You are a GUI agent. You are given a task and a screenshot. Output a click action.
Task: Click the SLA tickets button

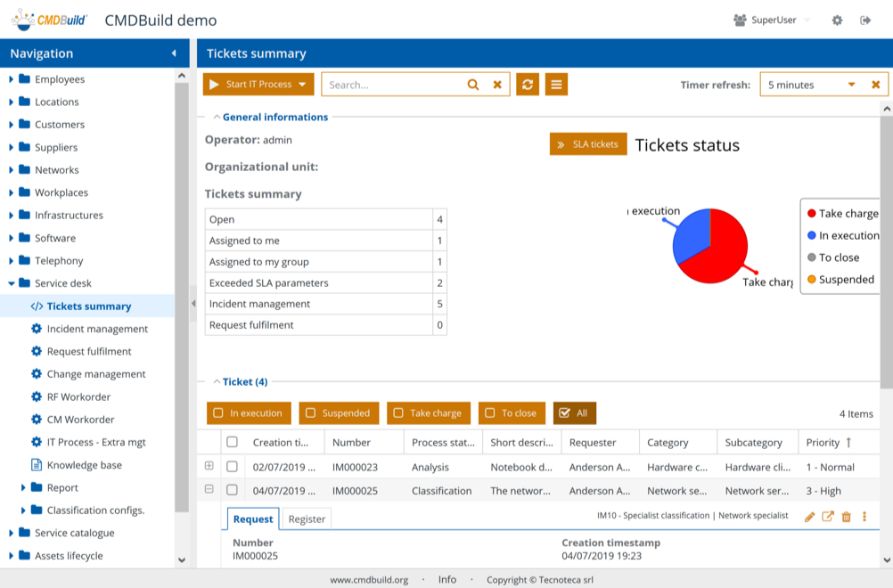(588, 144)
